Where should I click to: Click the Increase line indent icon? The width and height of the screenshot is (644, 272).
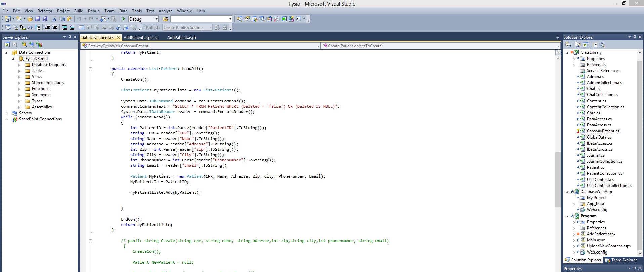(x=55, y=28)
